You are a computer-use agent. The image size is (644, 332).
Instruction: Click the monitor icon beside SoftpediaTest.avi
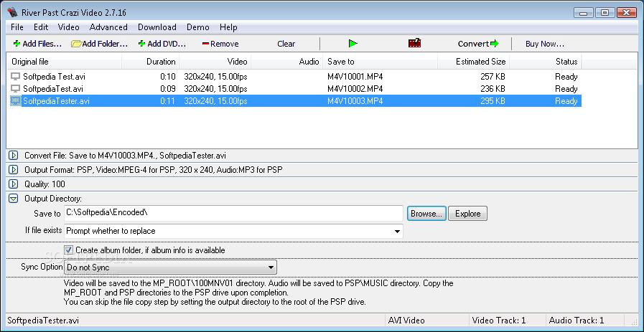coord(15,89)
